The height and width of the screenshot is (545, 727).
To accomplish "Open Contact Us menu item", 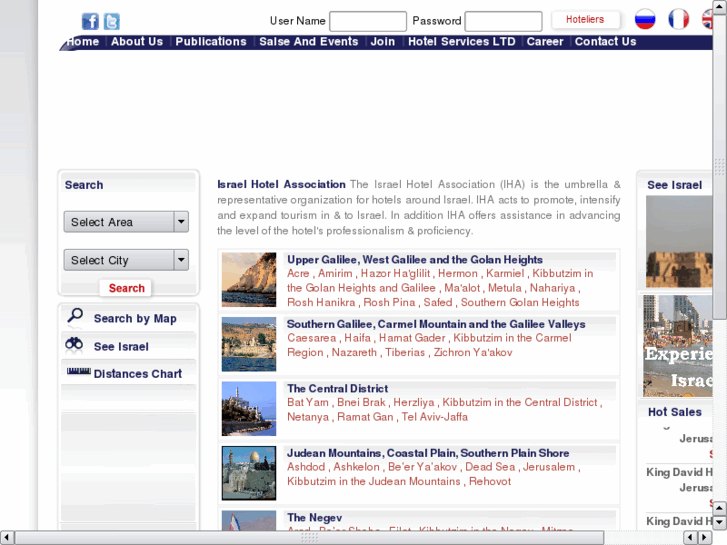I will tap(606, 42).
